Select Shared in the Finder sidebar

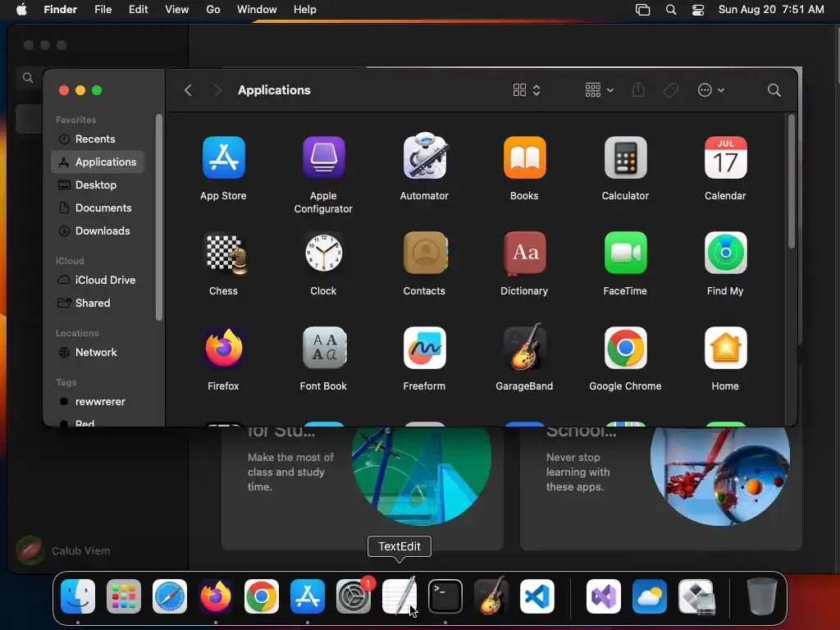tap(98, 304)
